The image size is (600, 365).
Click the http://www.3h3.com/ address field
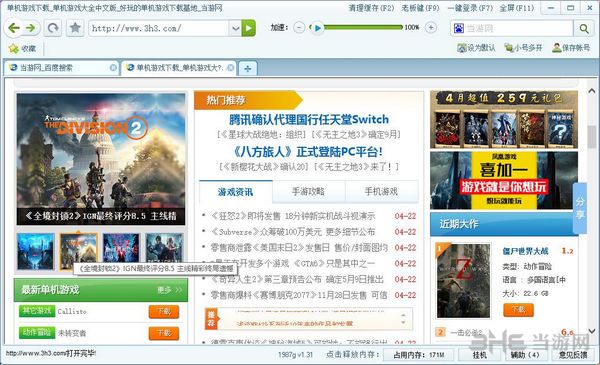[x=159, y=28]
